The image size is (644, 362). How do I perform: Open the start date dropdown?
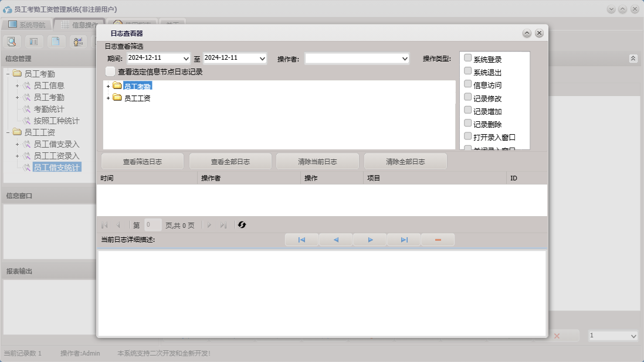coord(186,59)
